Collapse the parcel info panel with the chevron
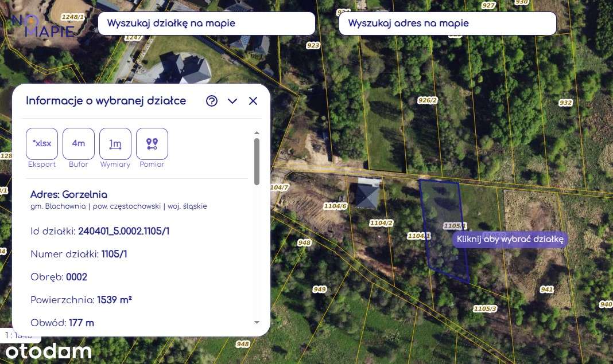The width and height of the screenshot is (613, 364). (232, 101)
